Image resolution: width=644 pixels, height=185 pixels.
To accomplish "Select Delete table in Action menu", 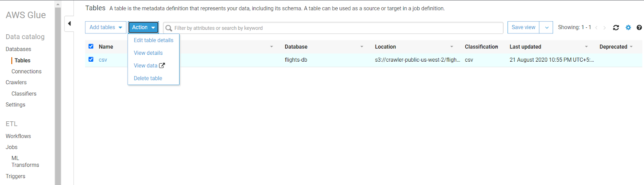I will point(148,78).
